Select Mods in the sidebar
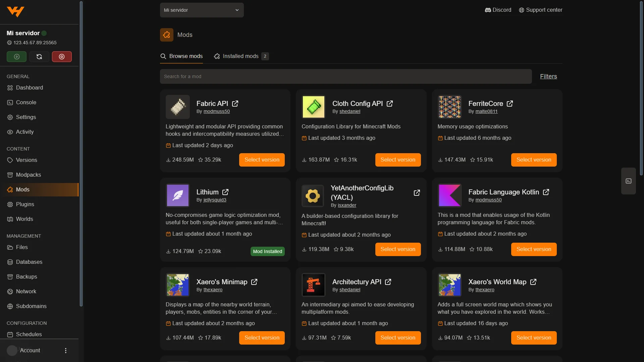The image size is (644, 362). [39, 190]
